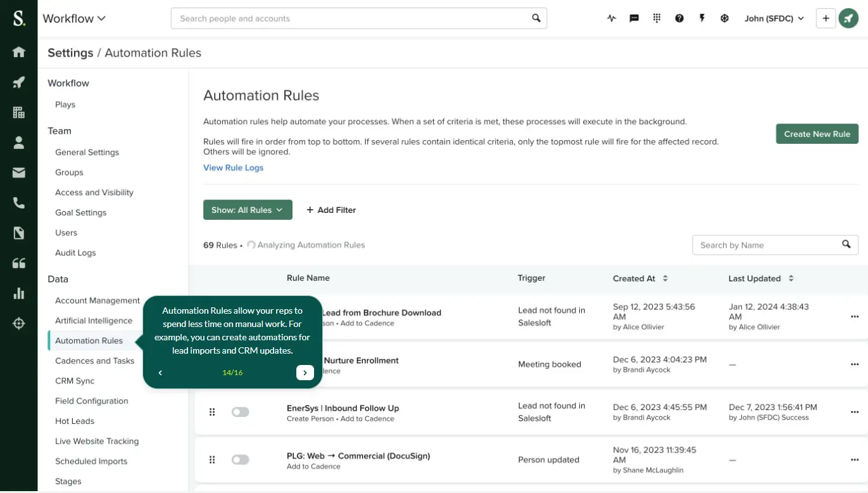The height and width of the screenshot is (493, 868).
Task: Go to Home in the sidebar
Action: [19, 52]
